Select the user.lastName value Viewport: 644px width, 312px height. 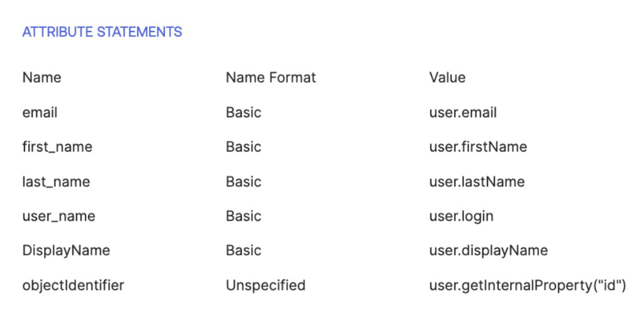pyautogui.click(x=477, y=181)
